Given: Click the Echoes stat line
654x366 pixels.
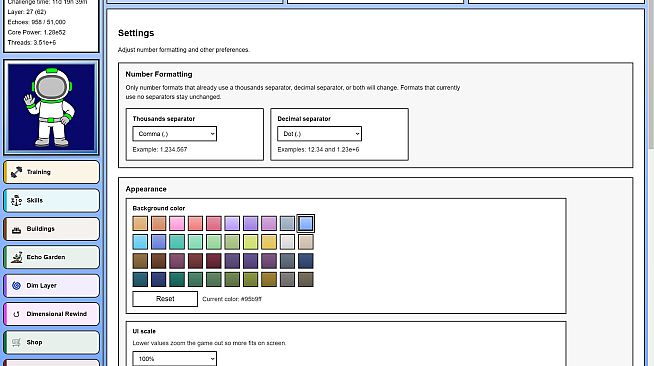Looking at the screenshot, I should (37, 22).
